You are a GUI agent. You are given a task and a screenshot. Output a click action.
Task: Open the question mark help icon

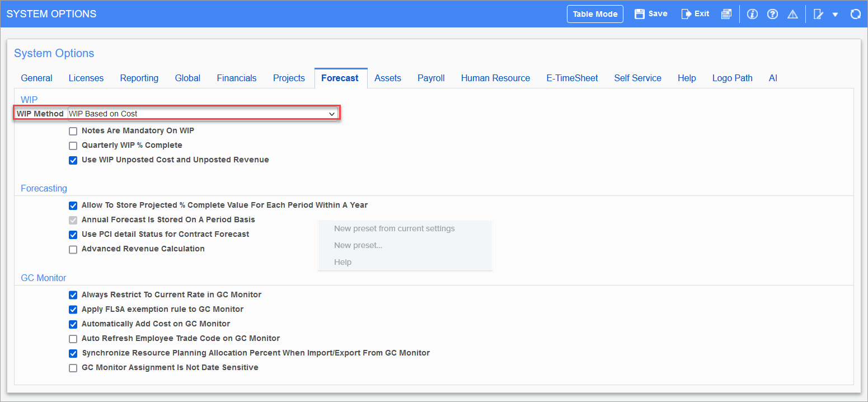point(772,14)
